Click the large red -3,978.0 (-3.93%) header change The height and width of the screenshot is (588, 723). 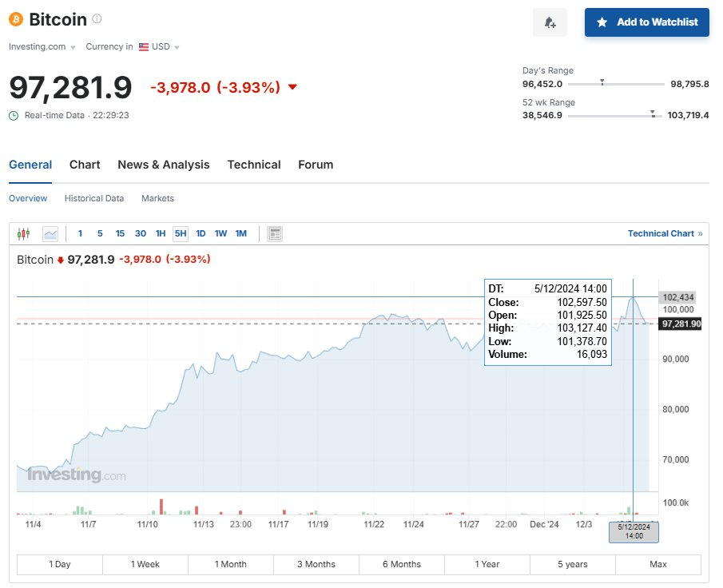pos(216,87)
